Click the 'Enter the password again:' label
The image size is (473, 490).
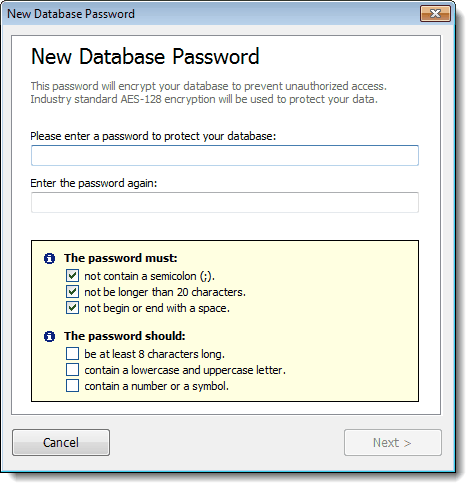(x=94, y=183)
